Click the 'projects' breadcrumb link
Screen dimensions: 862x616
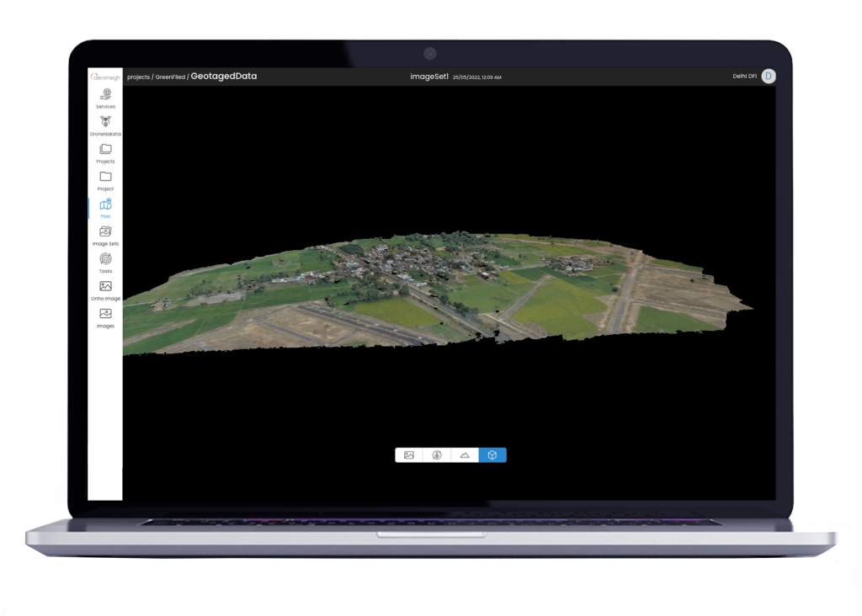pos(138,77)
